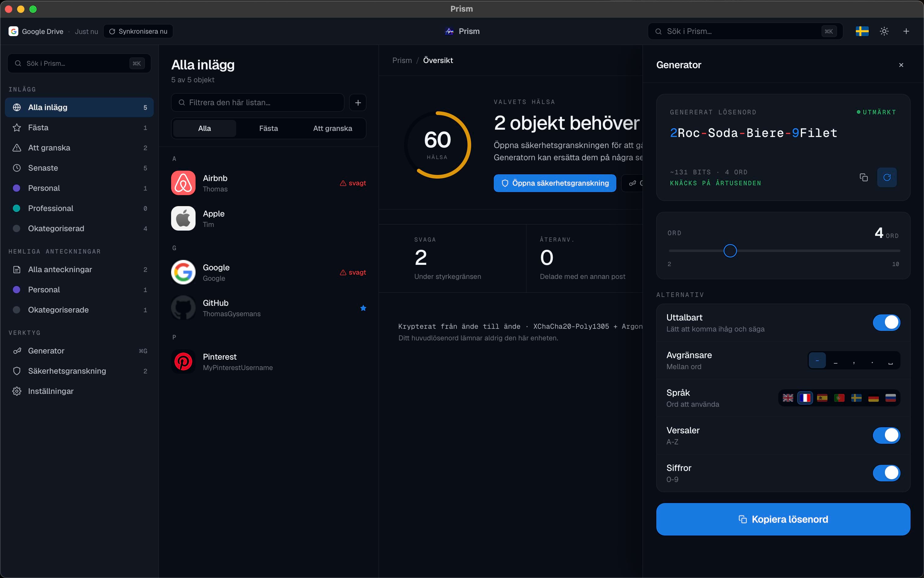Click svagt warning on Airbnb entry
This screenshot has height=578, width=924.
(x=353, y=183)
